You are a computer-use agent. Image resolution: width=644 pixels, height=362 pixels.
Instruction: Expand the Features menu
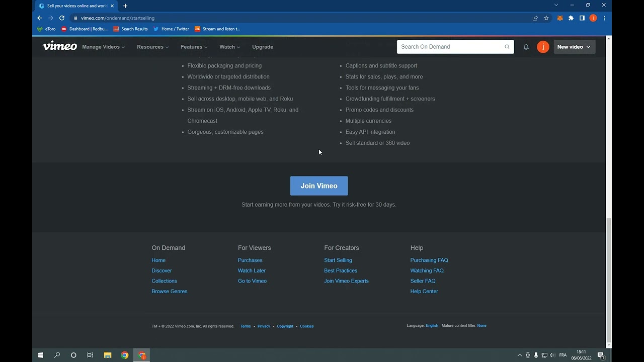pyautogui.click(x=194, y=47)
